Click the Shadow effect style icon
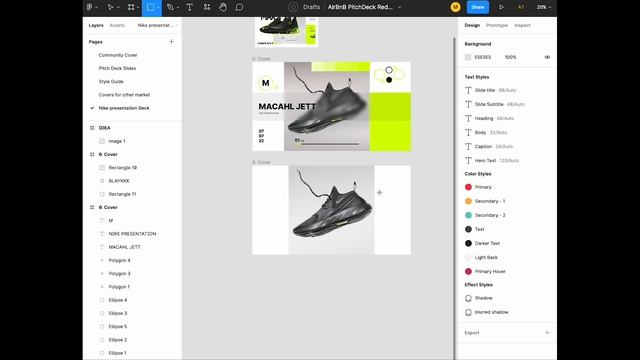Image resolution: width=640 pixels, height=360 pixels. coord(468,298)
